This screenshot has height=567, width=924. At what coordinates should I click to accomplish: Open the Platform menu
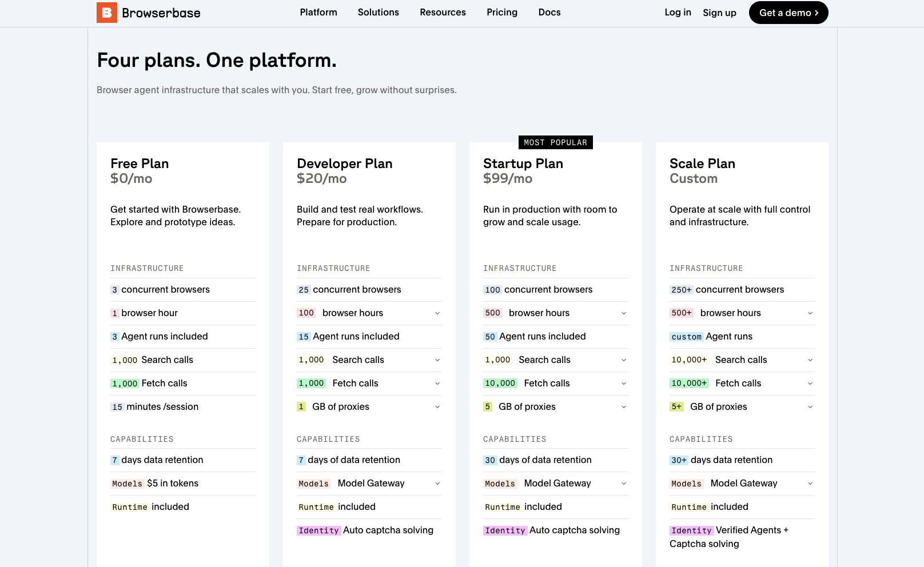pos(318,12)
